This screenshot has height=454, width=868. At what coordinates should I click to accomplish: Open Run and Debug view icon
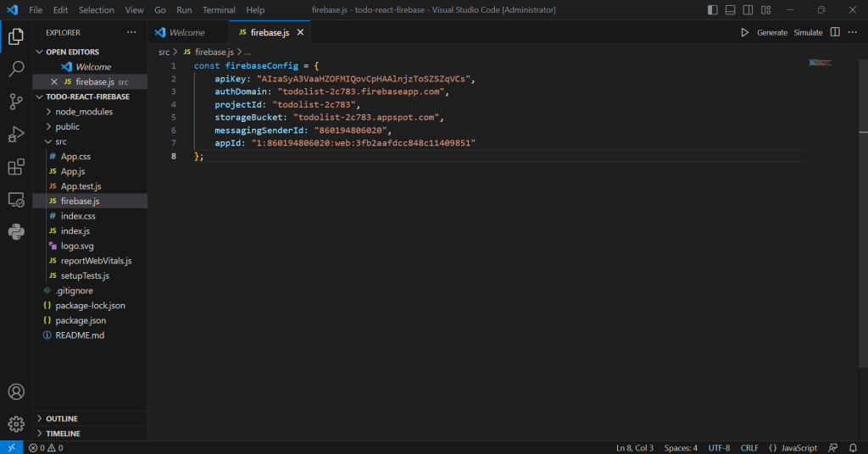click(16, 135)
